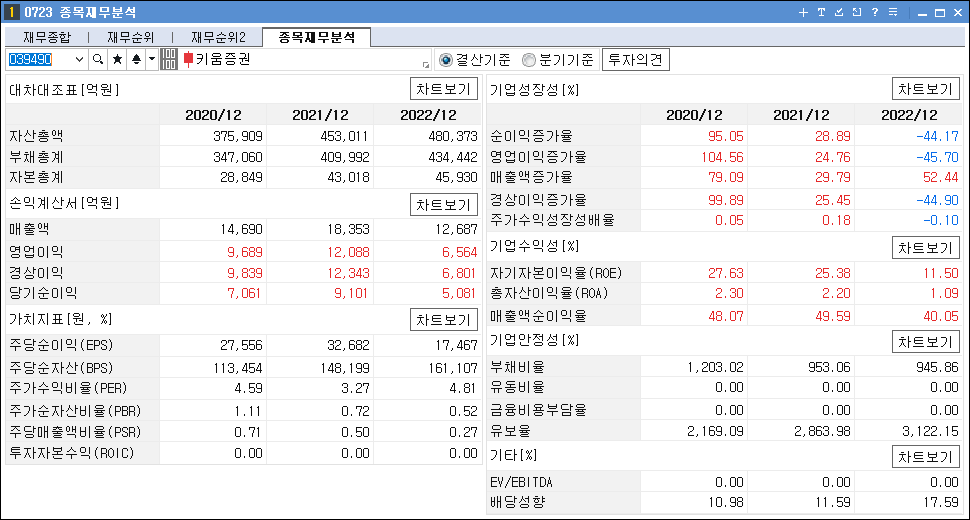Click the 2021/12 header in 대차대조표
The width and height of the screenshot is (970, 520).
click(x=320, y=115)
